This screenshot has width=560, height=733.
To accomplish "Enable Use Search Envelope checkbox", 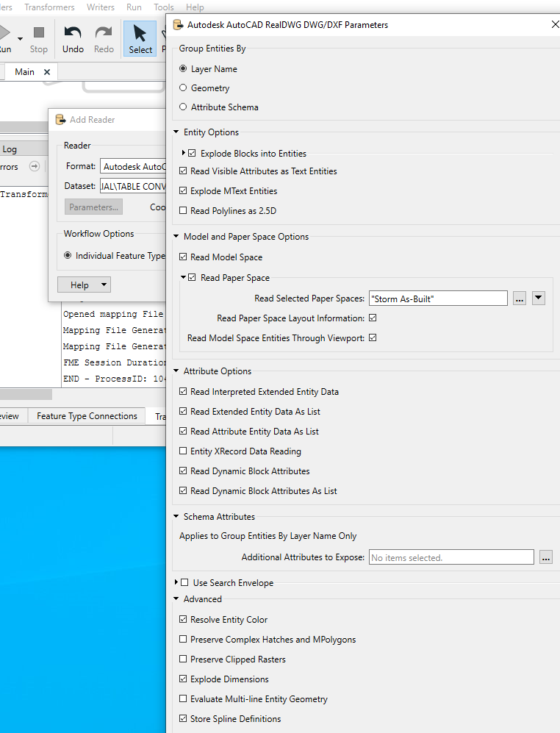I will pyautogui.click(x=184, y=582).
